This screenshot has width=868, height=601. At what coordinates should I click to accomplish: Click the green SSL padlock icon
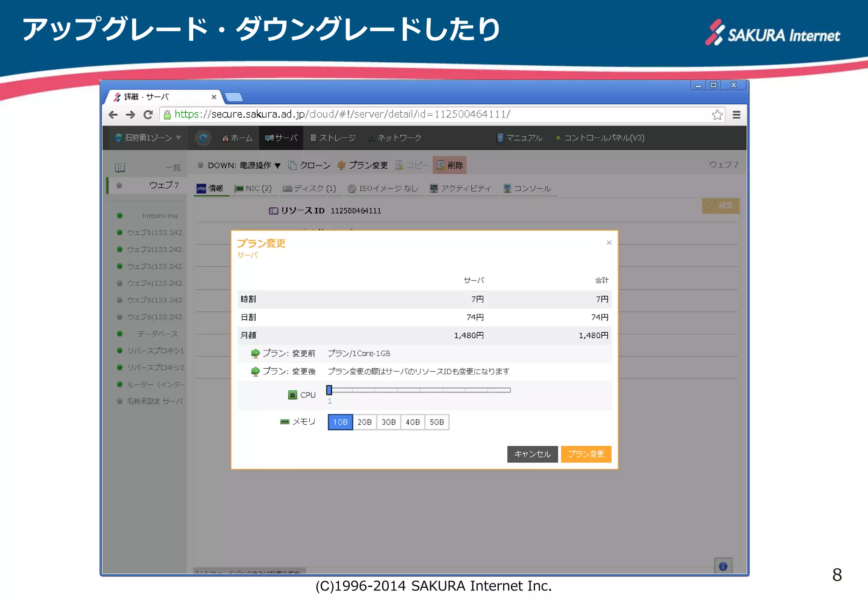coord(167,114)
